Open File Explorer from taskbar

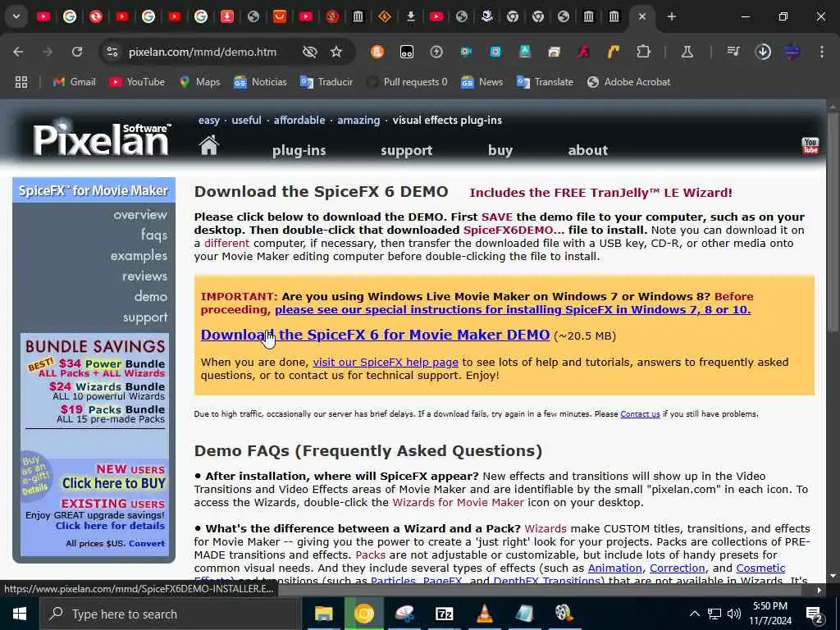point(323,614)
